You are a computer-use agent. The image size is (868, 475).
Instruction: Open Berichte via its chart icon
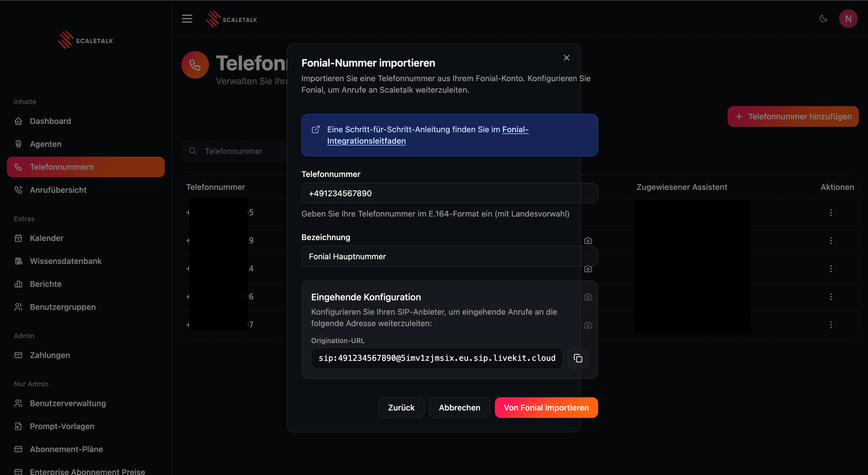[18, 284]
